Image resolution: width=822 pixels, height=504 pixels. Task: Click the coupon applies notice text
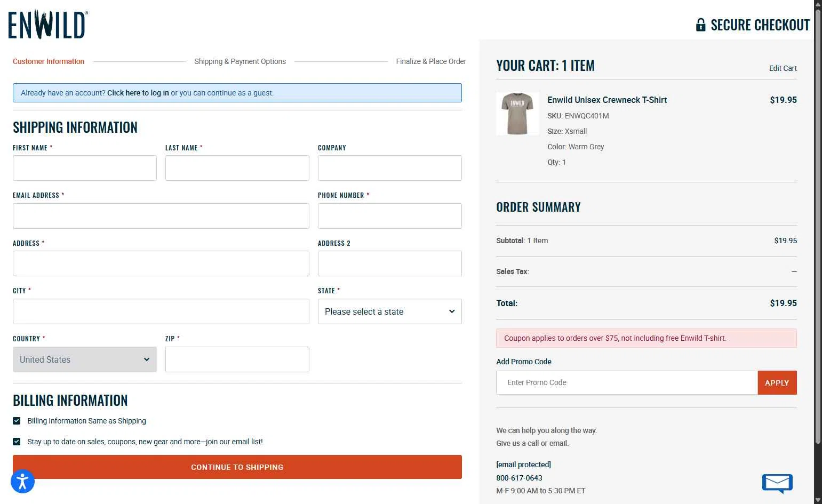pyautogui.click(x=615, y=338)
